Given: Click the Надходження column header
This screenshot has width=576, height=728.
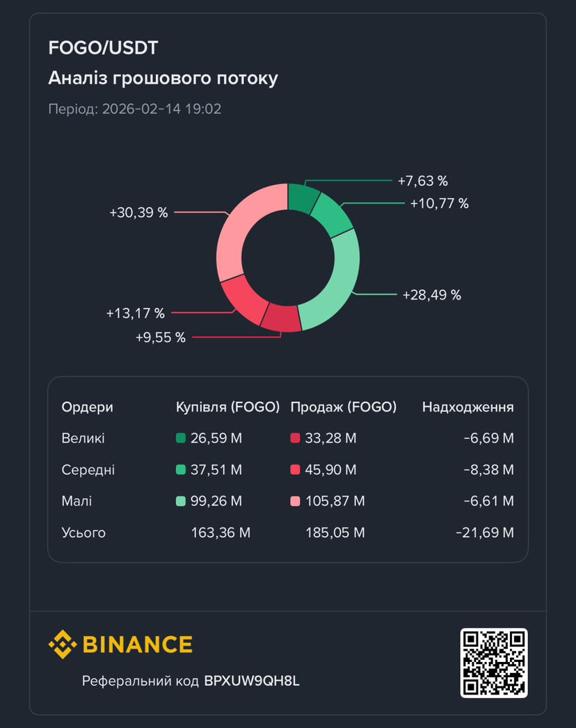Looking at the screenshot, I should point(468,407).
